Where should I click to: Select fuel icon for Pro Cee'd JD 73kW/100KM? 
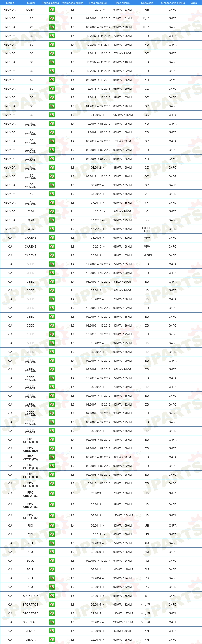[x=52, y=493]
